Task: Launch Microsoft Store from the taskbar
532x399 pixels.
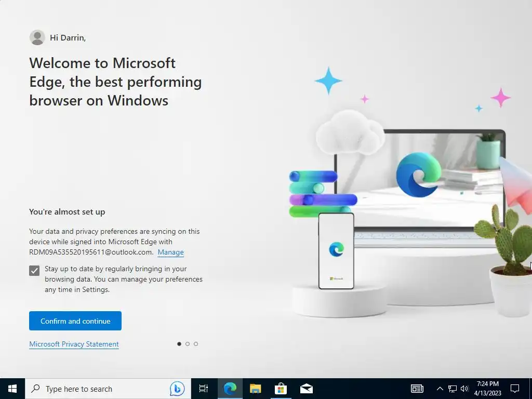Action: coord(281,389)
